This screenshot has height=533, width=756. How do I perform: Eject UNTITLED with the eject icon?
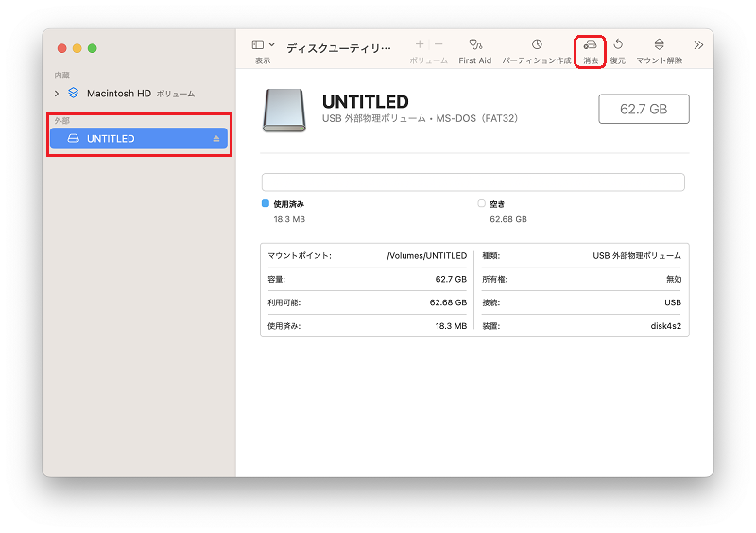pyautogui.click(x=216, y=139)
